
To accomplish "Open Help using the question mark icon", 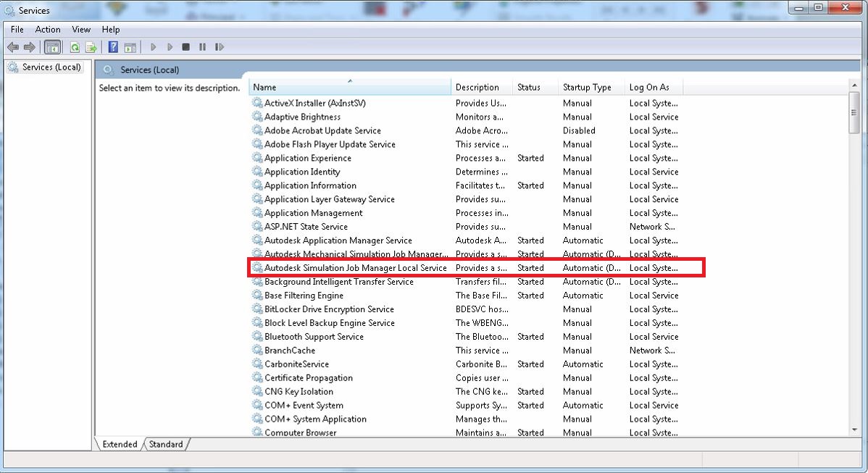I will 113,46.
